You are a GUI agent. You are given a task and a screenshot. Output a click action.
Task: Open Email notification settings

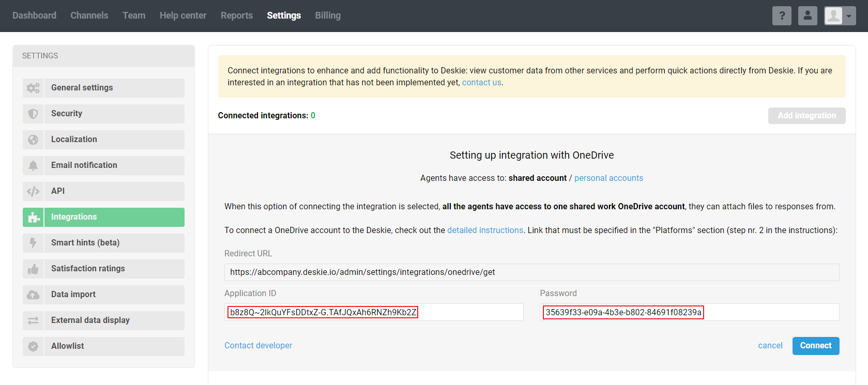pos(103,165)
